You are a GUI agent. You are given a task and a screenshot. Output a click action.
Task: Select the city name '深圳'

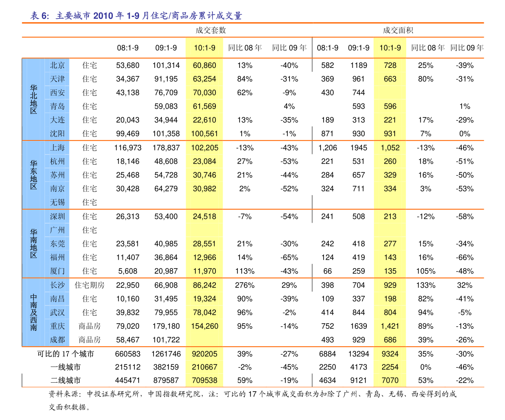pos(57,217)
